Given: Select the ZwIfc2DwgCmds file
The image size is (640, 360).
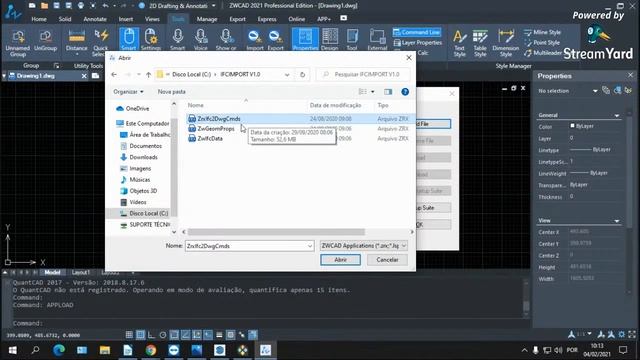Looking at the screenshot, I should click(219, 119).
